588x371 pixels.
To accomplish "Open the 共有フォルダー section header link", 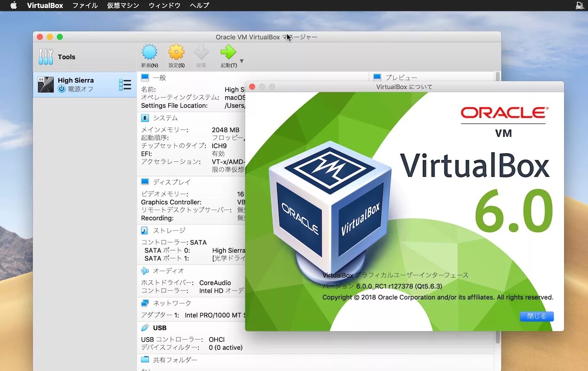I will point(175,360).
